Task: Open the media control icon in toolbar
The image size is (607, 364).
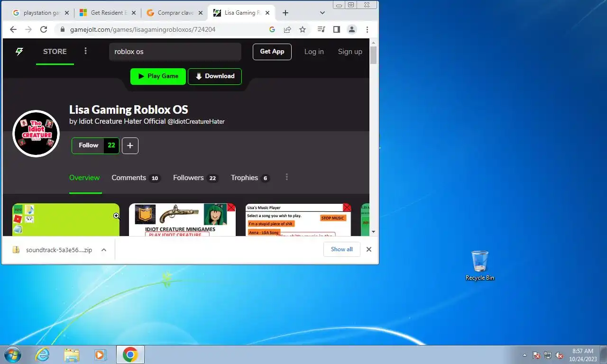Action: 321,29
